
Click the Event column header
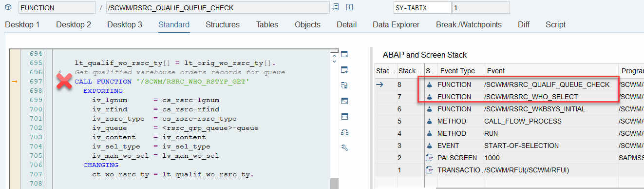click(550, 71)
